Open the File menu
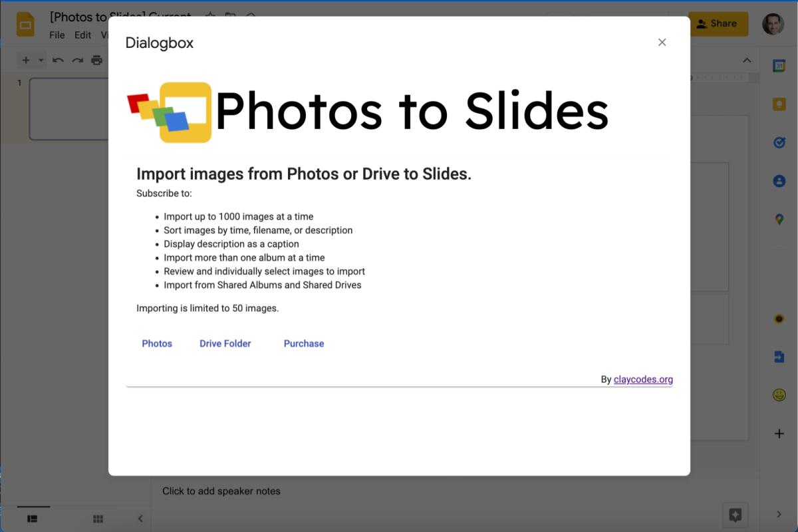 tap(57, 35)
